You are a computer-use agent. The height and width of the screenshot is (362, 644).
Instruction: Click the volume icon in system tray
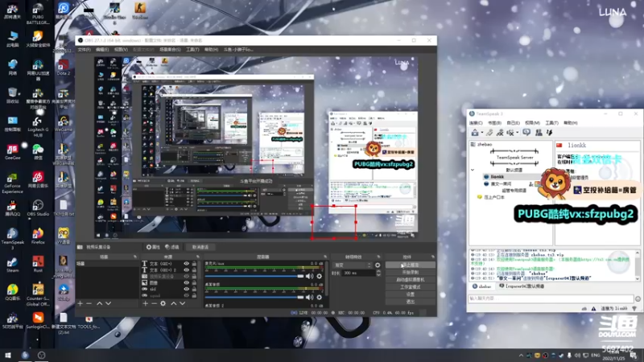click(577, 355)
